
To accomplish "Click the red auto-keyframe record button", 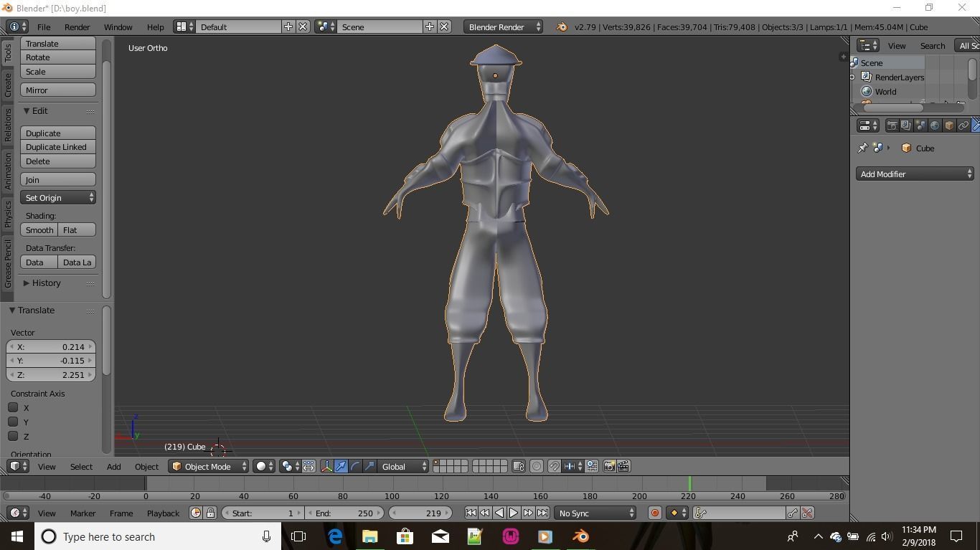I will tap(655, 513).
